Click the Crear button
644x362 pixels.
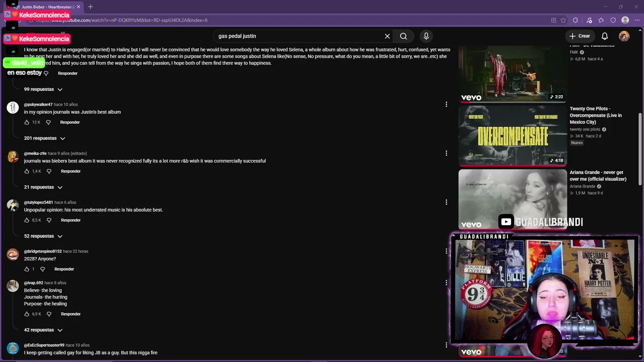tap(580, 36)
